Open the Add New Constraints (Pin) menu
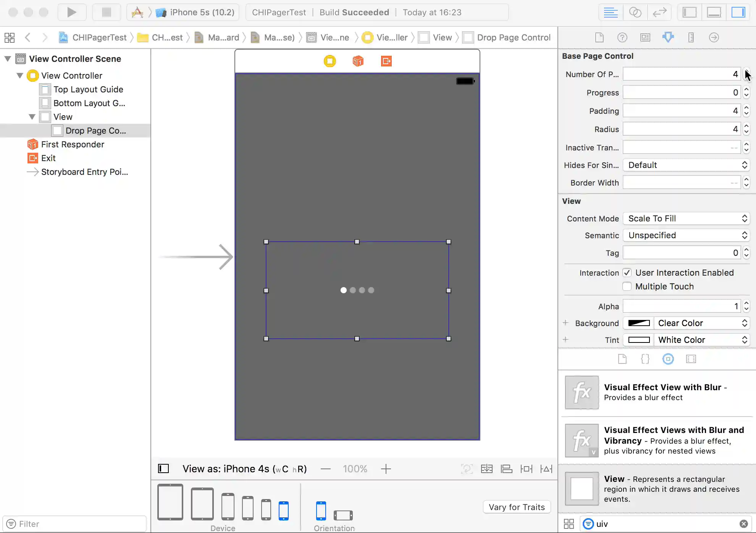 (x=526, y=468)
